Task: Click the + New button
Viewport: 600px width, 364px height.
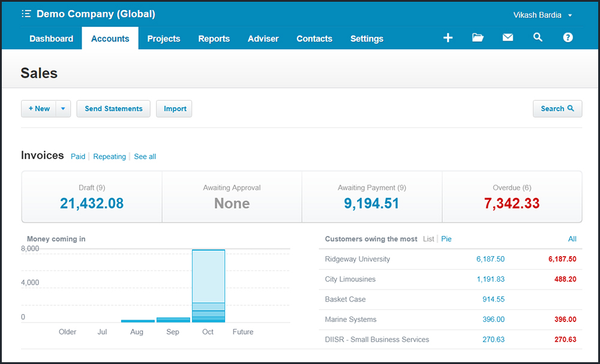Action: tap(38, 109)
